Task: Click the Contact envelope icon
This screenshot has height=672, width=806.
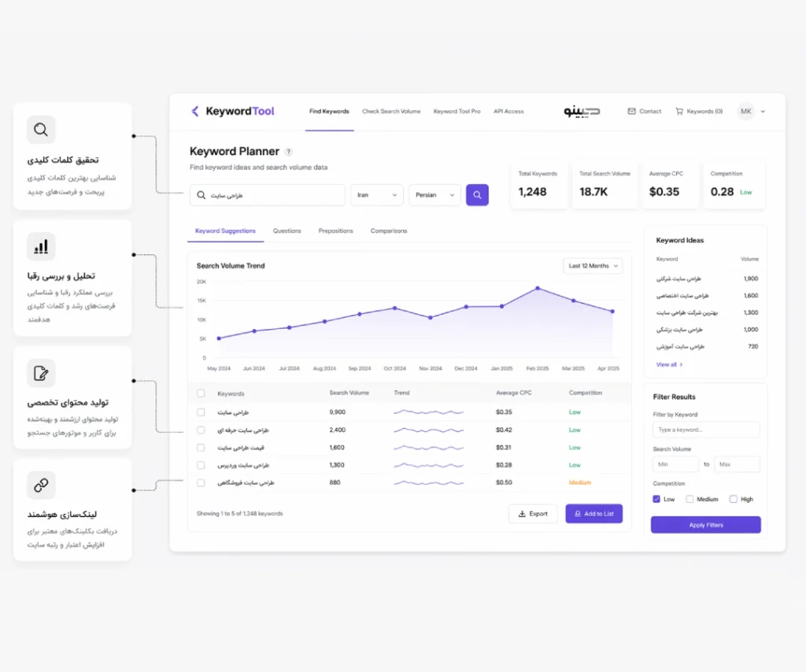Action: (631, 111)
